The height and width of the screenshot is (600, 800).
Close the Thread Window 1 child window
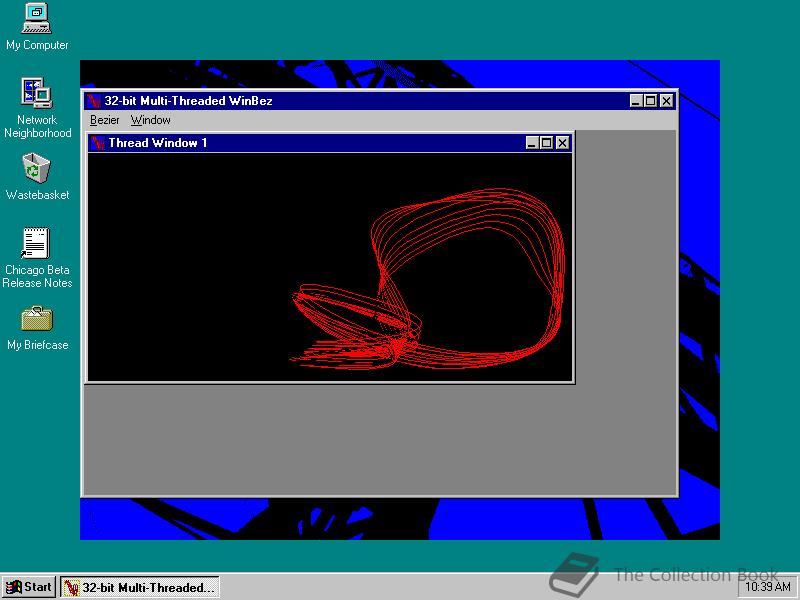[x=562, y=143]
